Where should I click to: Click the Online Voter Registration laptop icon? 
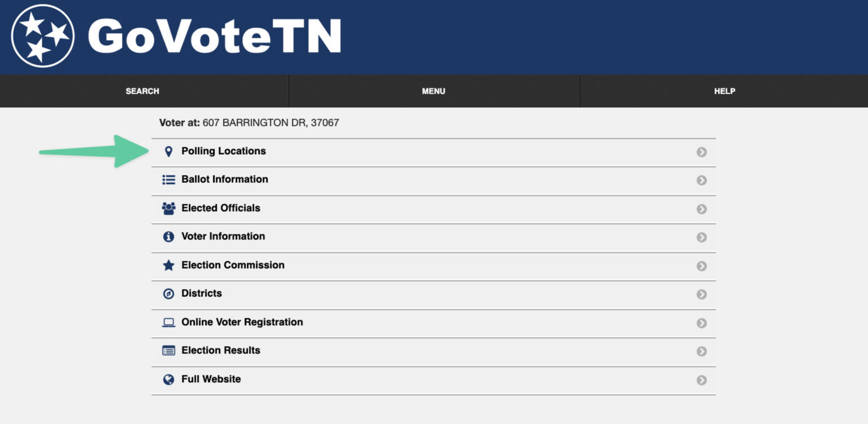point(168,322)
